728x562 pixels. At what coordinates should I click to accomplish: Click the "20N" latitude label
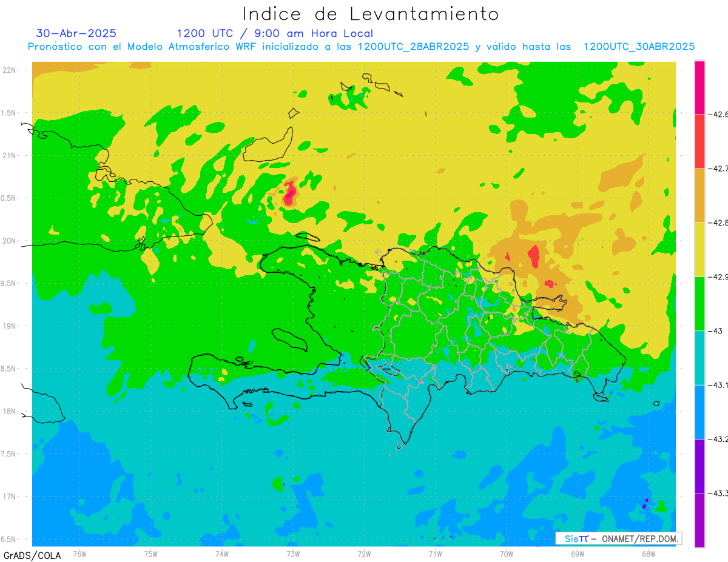click(9, 241)
